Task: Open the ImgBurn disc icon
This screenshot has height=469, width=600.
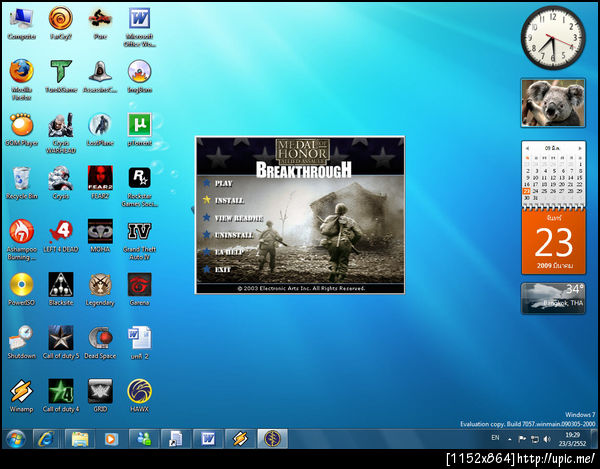Action: tap(139, 76)
